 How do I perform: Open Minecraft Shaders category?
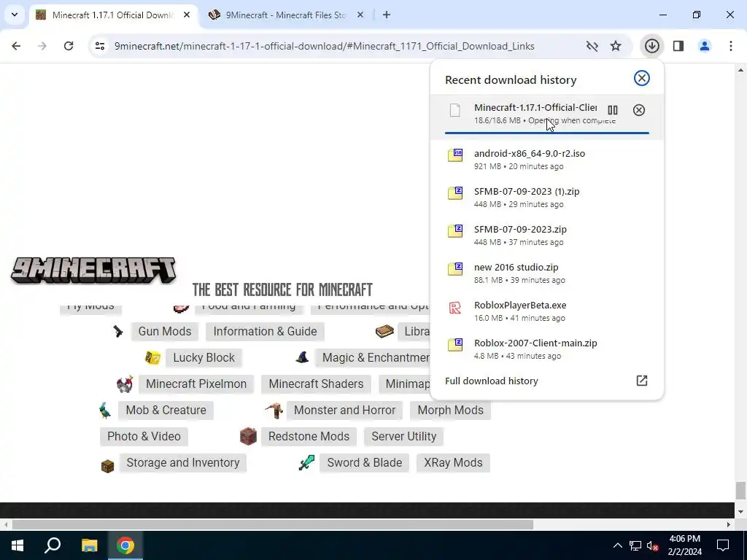point(316,384)
